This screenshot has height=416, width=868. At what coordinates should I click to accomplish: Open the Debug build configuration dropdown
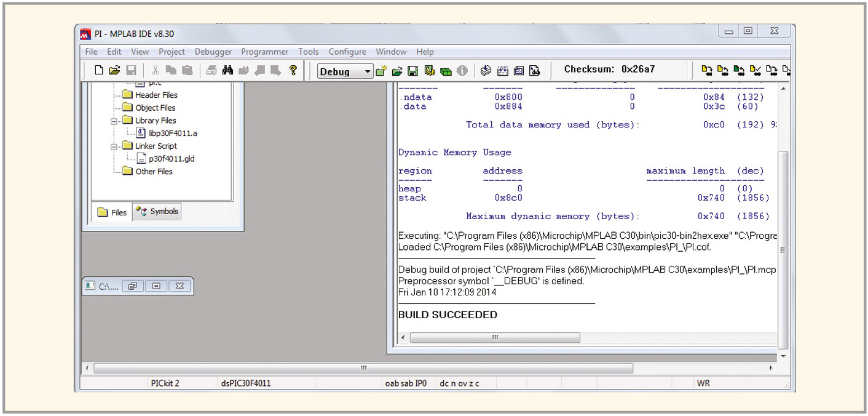tap(368, 72)
